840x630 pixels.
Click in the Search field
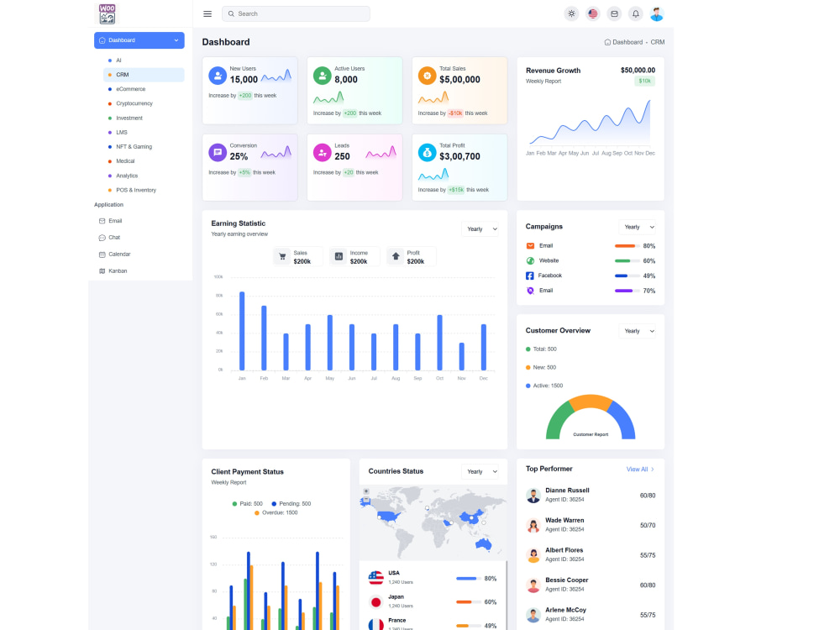(x=296, y=14)
